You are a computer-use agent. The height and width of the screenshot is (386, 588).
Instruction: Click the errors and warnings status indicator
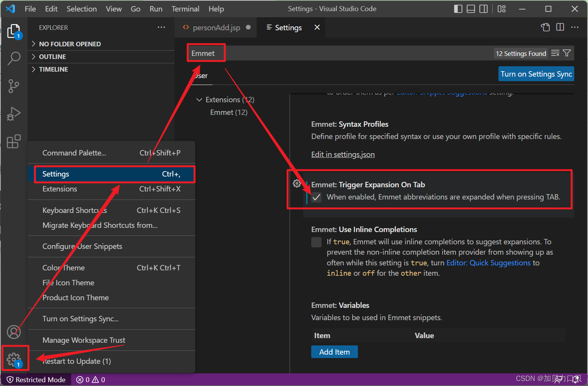tap(91, 379)
